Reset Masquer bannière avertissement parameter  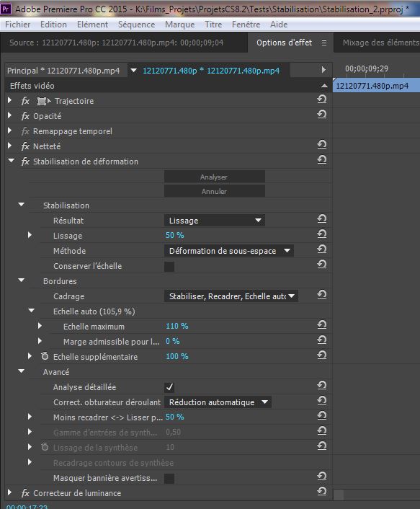click(x=322, y=477)
